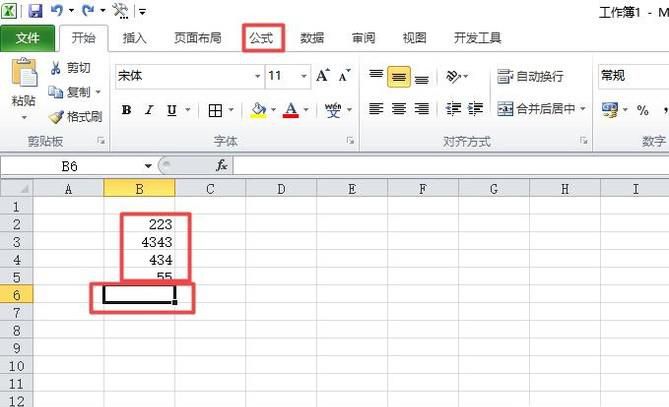Click 自动换行 (Wrap Text) button
Image resolution: width=669 pixels, height=407 pixels.
coord(530,76)
